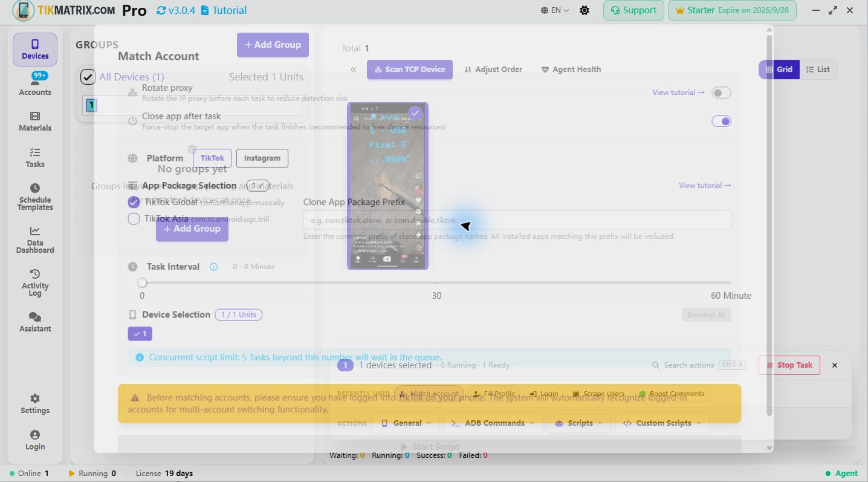The height and width of the screenshot is (482, 868).
Task: Click the Agent status indicator
Action: coord(841,474)
